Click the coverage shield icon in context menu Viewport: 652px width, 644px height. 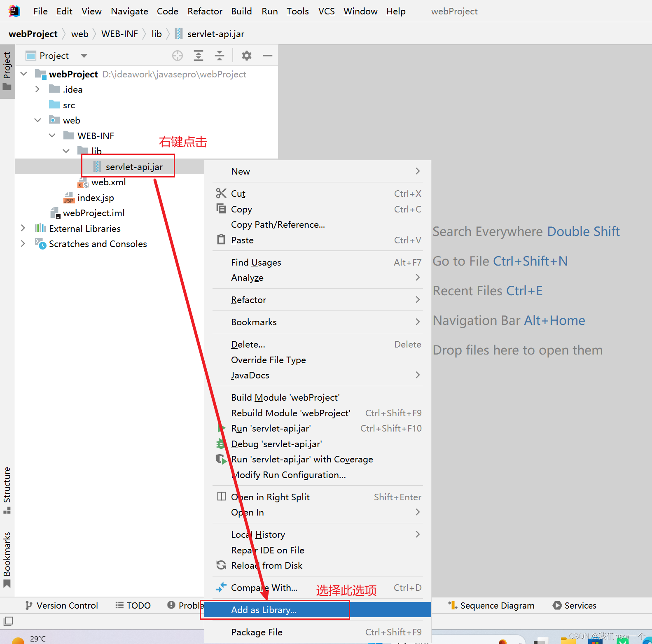(x=221, y=459)
